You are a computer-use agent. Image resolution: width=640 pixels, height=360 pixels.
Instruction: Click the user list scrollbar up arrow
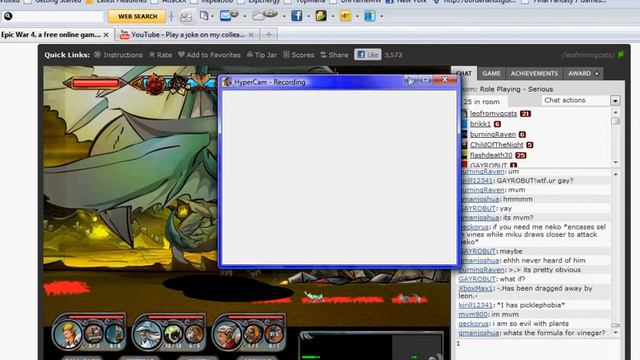click(616, 111)
